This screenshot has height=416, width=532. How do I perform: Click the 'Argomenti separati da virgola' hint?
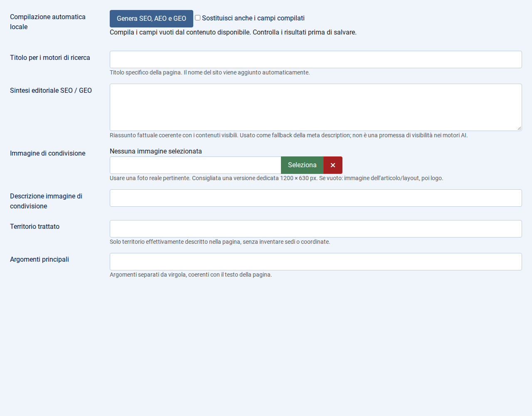coord(191,275)
